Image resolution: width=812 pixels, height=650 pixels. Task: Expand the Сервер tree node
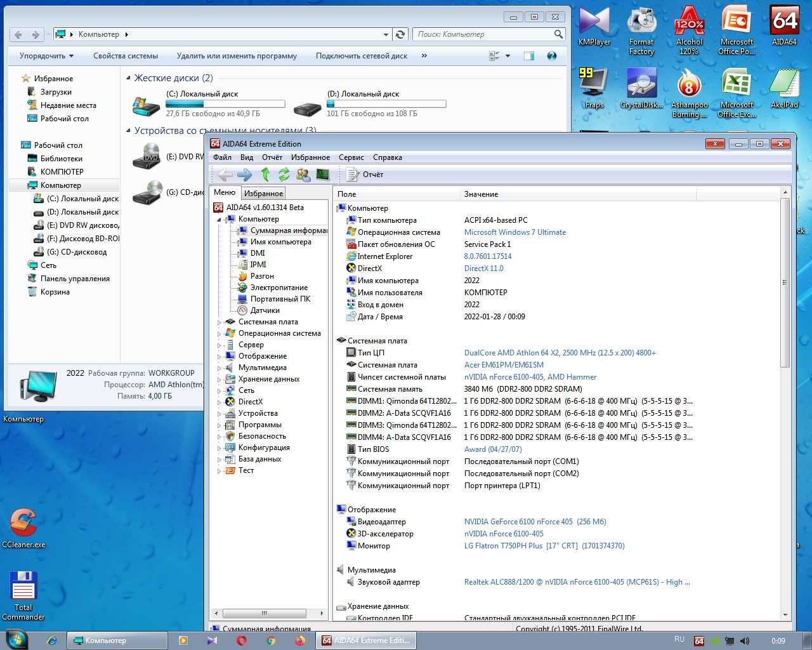tap(219, 345)
